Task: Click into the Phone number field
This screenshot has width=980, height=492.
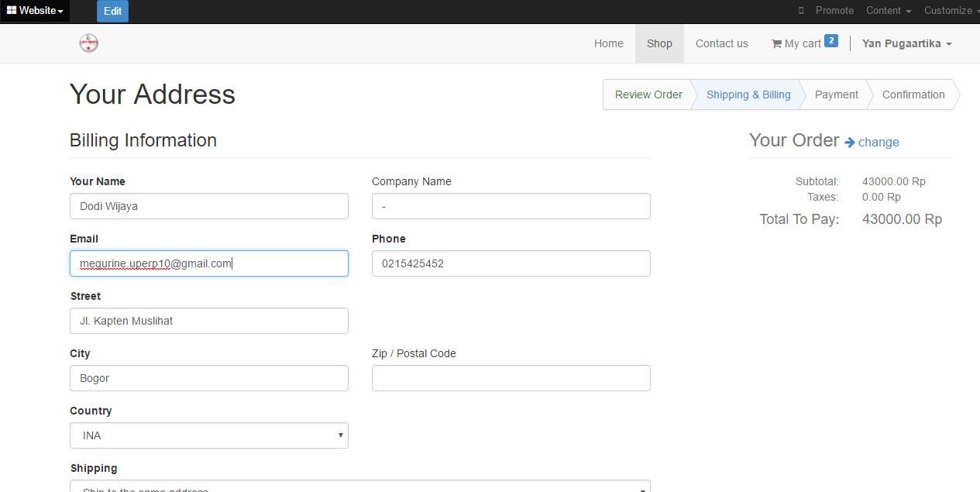Action: click(x=511, y=263)
